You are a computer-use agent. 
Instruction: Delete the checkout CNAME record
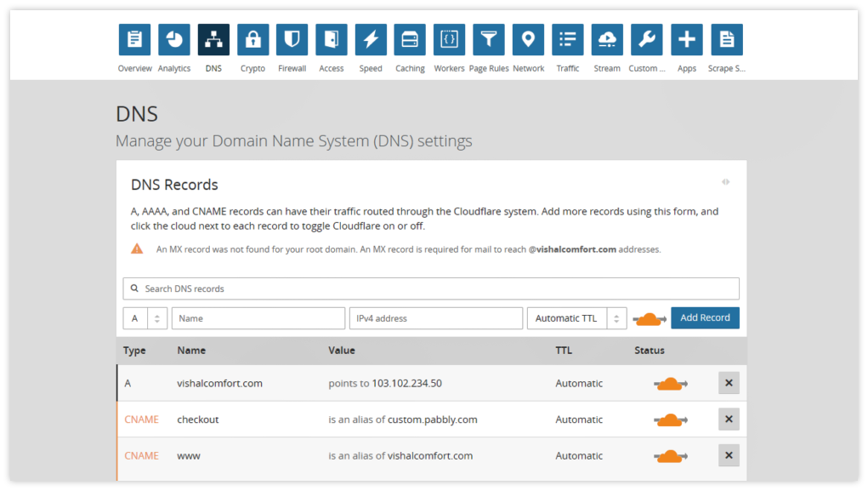tap(729, 419)
